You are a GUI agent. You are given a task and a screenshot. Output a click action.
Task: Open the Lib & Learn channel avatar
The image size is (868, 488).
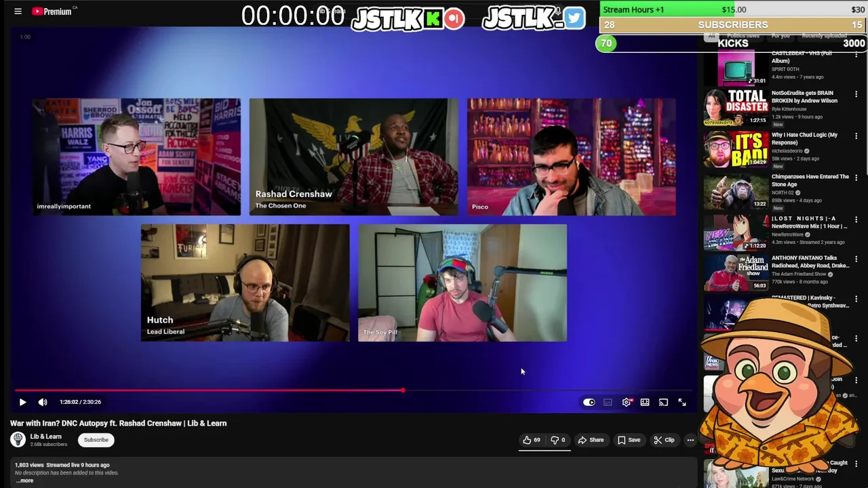point(18,440)
